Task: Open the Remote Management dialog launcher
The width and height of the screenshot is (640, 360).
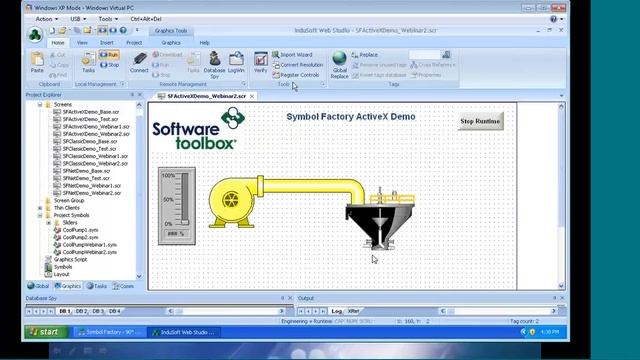Action: [x=244, y=84]
